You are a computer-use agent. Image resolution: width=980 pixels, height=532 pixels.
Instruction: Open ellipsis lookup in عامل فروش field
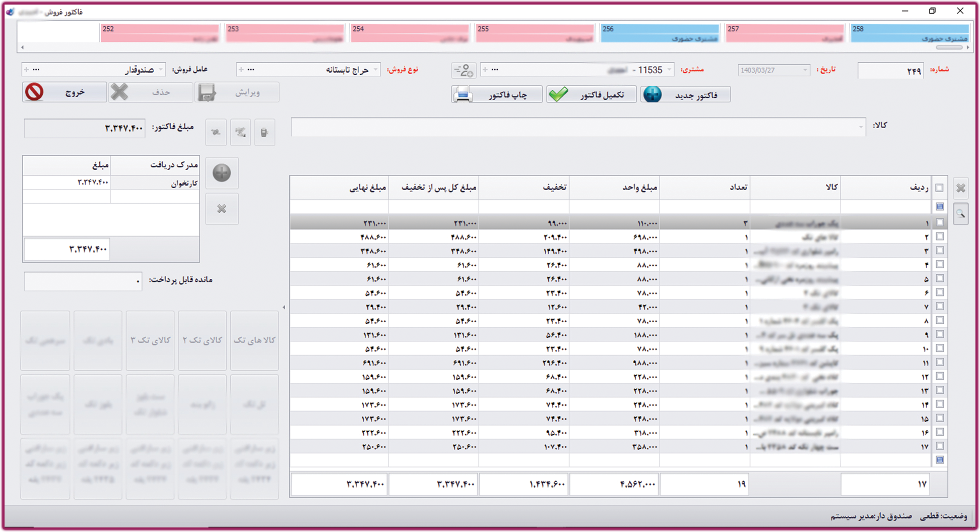click(x=36, y=70)
